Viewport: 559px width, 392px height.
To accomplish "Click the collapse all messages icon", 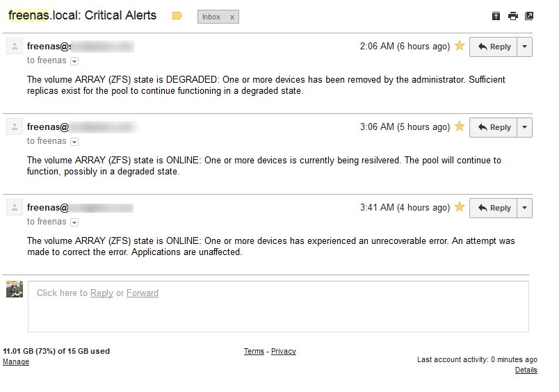I will pyautogui.click(x=496, y=16).
